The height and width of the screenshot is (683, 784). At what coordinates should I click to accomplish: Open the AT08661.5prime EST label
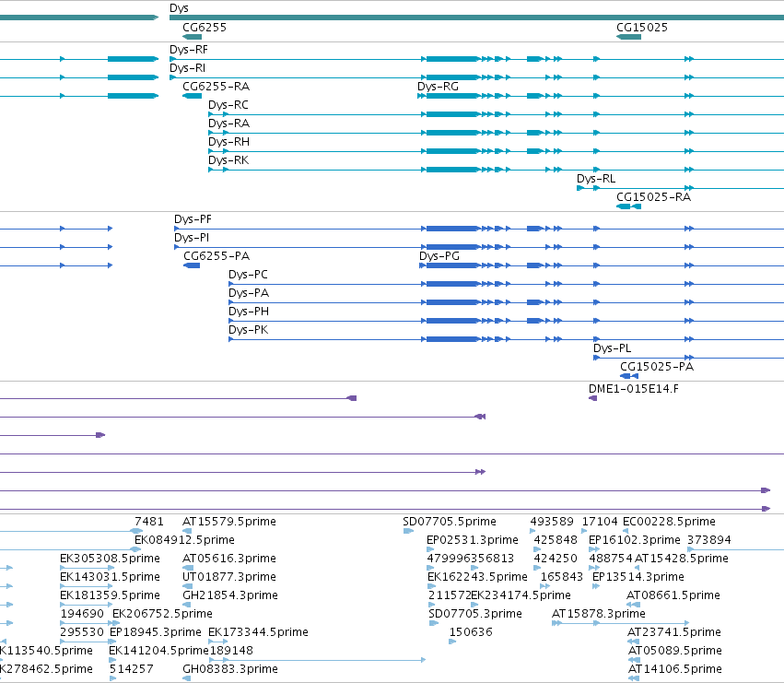tap(673, 596)
